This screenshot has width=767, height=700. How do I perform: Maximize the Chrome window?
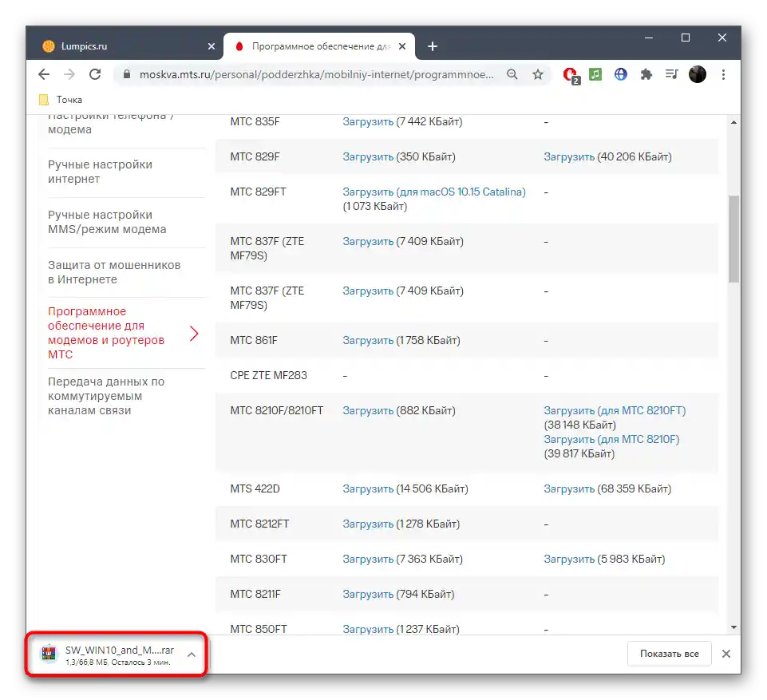click(686, 38)
